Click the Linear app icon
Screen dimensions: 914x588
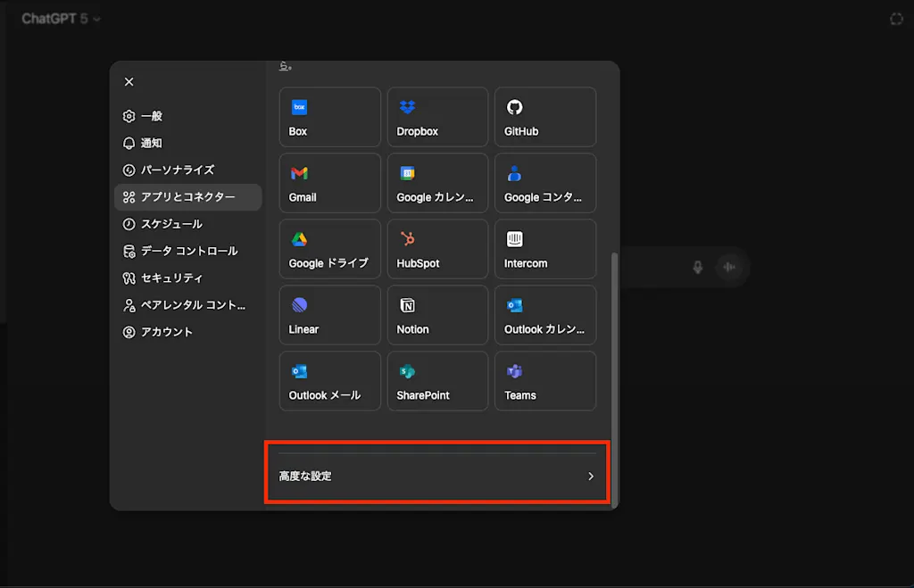[x=299, y=305]
